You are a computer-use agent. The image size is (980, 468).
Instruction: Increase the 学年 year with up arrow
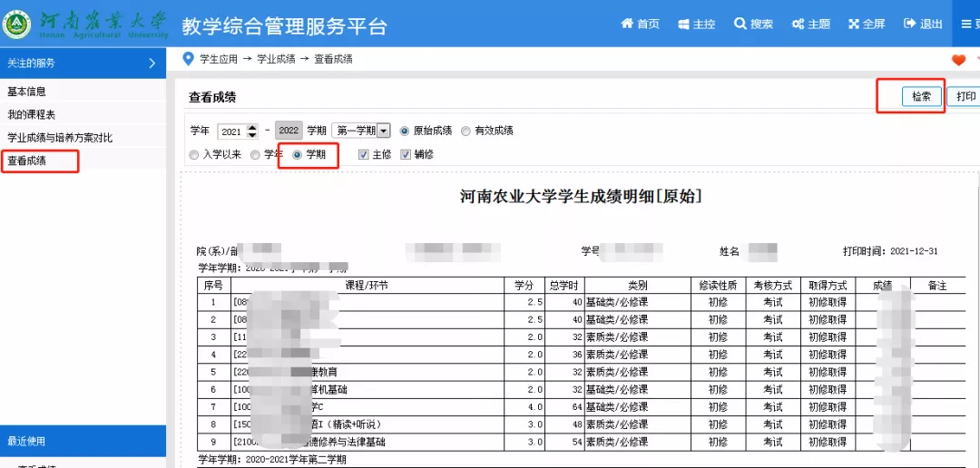coord(252,128)
